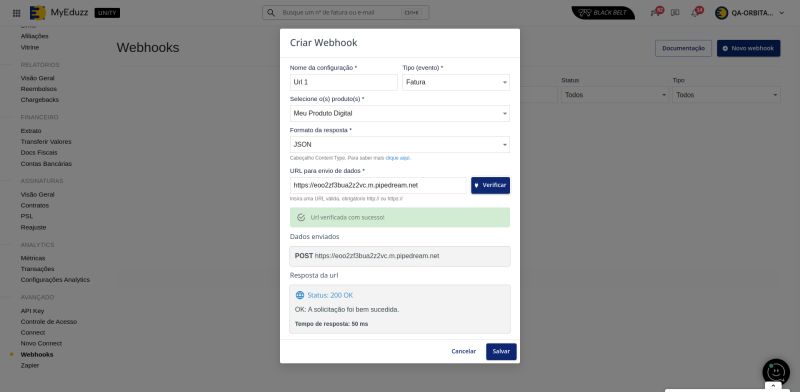Focus the invoice or email search field

click(x=345, y=13)
